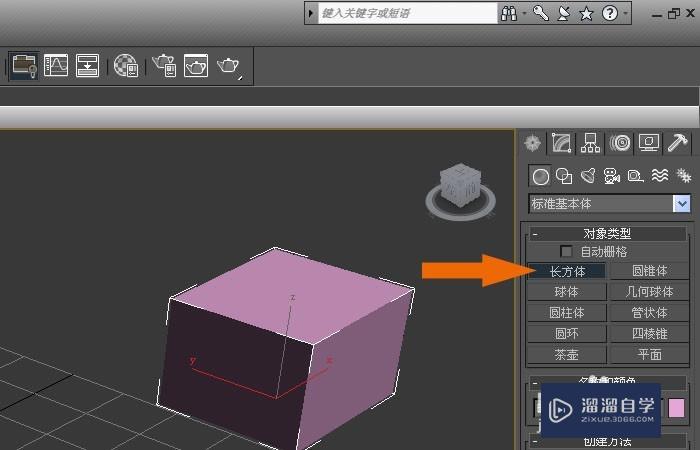Click the star favorites icon
The width and height of the screenshot is (700, 450).
pos(586,13)
